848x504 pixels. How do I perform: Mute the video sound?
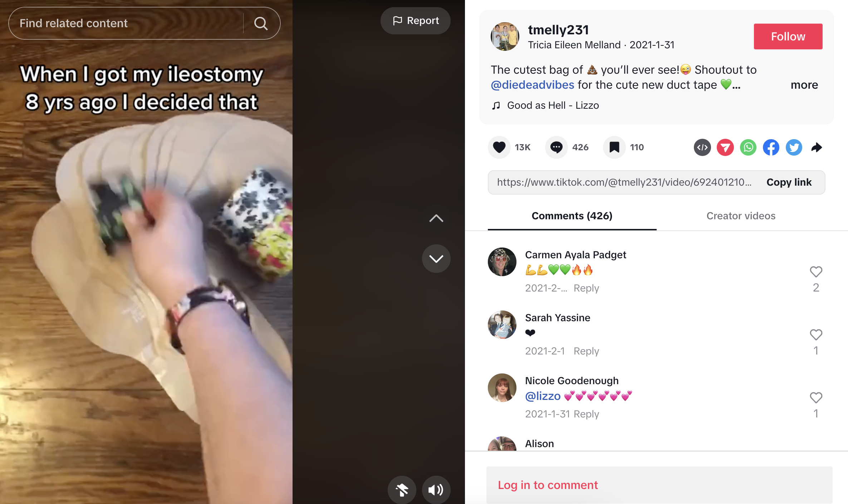click(436, 490)
